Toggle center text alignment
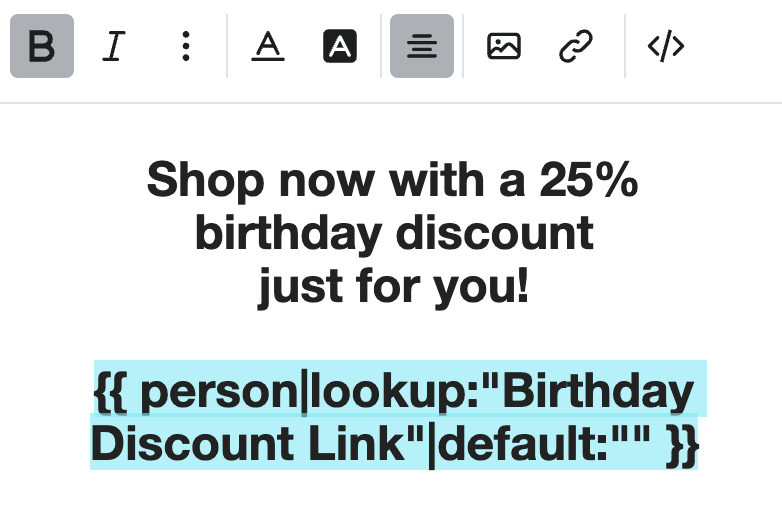Screen dimensions: 782x525 pos(422,46)
